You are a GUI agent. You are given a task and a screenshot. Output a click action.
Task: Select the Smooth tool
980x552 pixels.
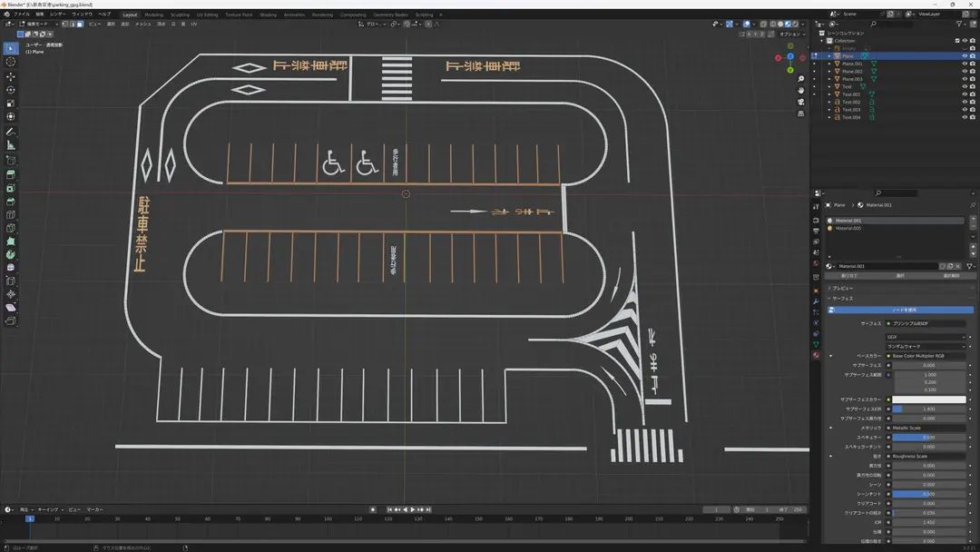coord(11,268)
